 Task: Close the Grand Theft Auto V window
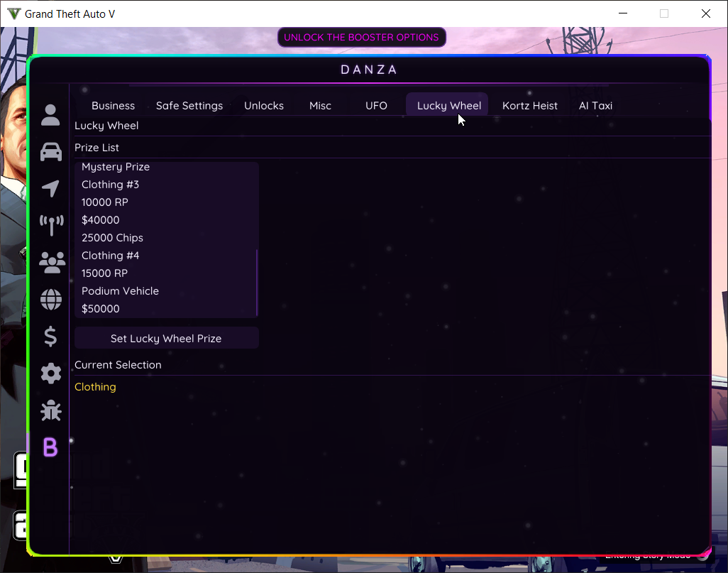706,13
